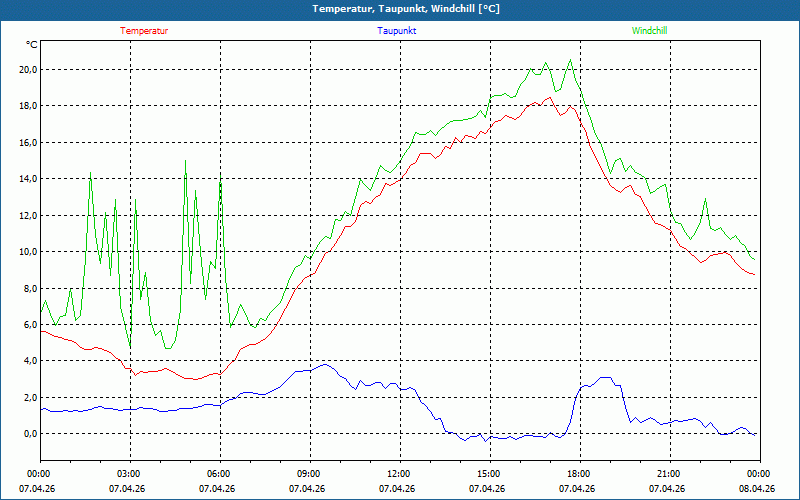Click the 16,0 y-axis value
The image size is (800, 500).
pyautogui.click(x=28, y=142)
